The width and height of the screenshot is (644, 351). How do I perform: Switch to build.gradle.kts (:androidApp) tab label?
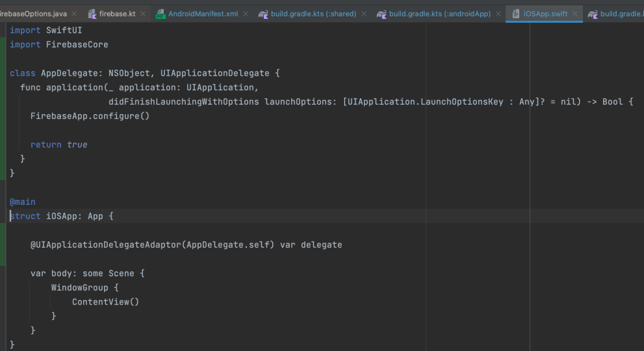tap(439, 13)
